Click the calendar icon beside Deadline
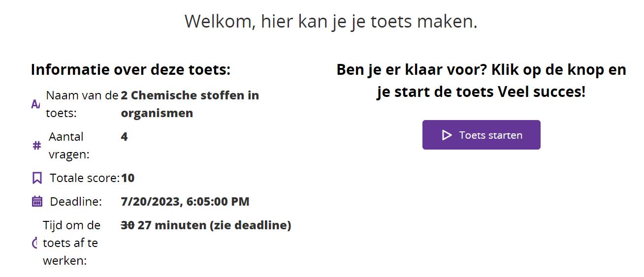644x277 pixels. [37, 201]
